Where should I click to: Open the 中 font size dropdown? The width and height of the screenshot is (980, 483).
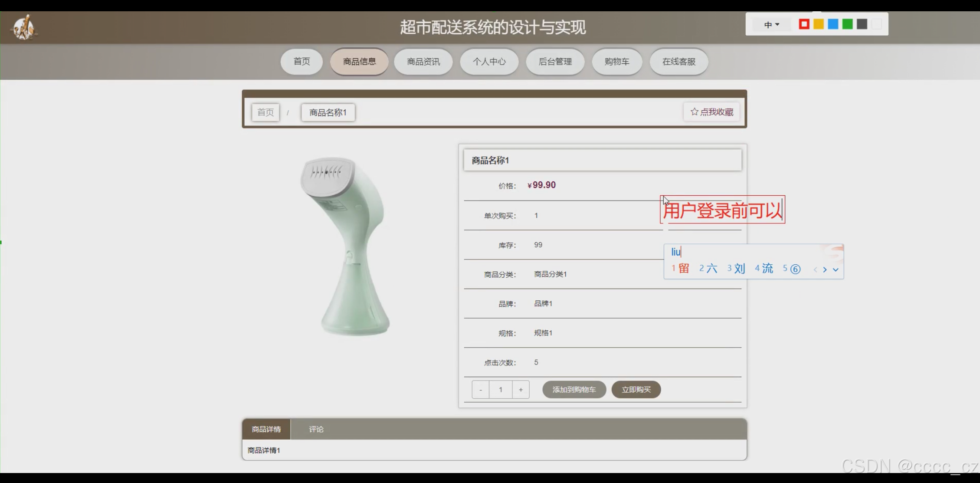771,25
